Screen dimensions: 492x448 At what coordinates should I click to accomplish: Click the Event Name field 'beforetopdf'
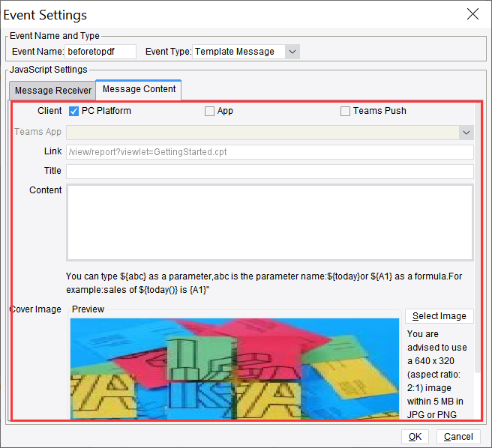(100, 52)
